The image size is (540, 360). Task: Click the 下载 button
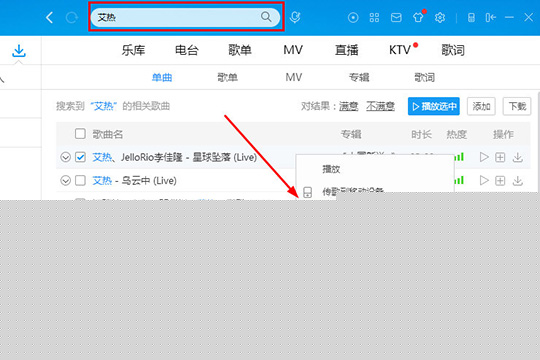[x=517, y=106]
